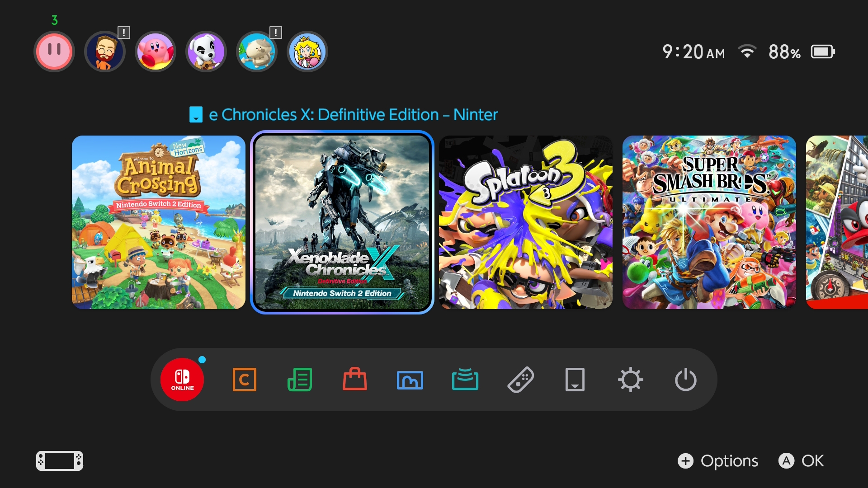The height and width of the screenshot is (488, 868).
Task: Open the GameShare icon
Action: coord(465,380)
